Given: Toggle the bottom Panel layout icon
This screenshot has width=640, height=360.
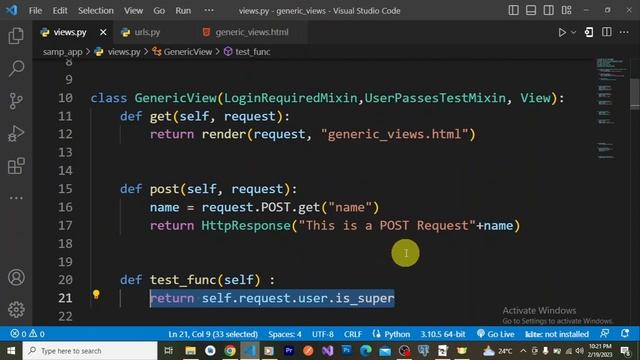Looking at the screenshot, I should coord(531,10).
